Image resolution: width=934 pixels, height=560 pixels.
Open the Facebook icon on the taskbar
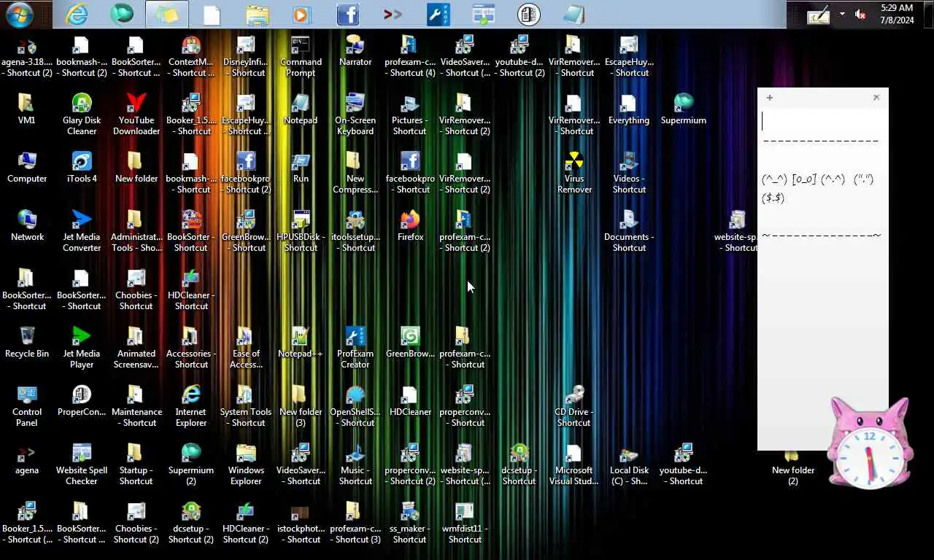[347, 15]
